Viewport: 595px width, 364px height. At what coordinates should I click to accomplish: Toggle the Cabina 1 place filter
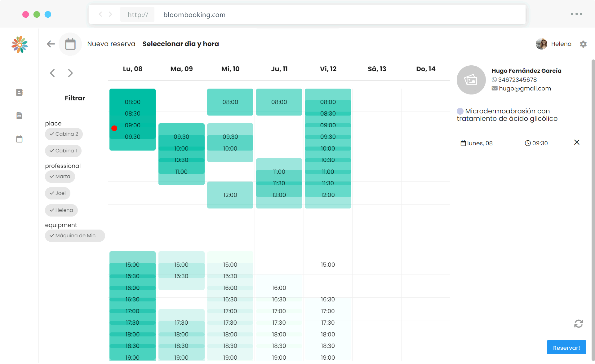click(63, 151)
